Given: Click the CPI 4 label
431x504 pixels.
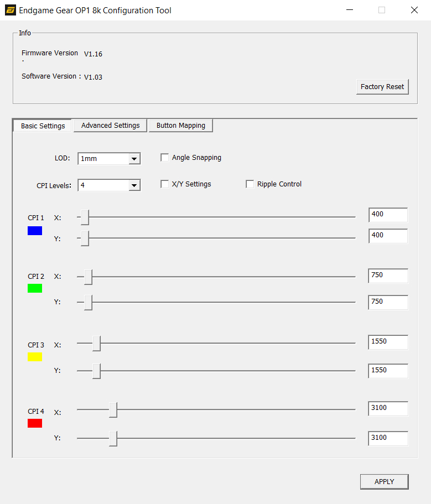Looking at the screenshot, I should point(35,412).
